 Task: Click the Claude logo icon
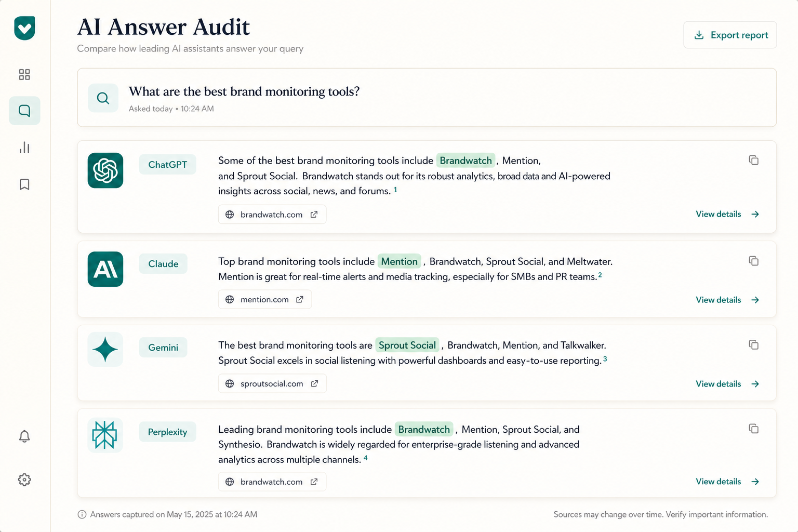(105, 269)
